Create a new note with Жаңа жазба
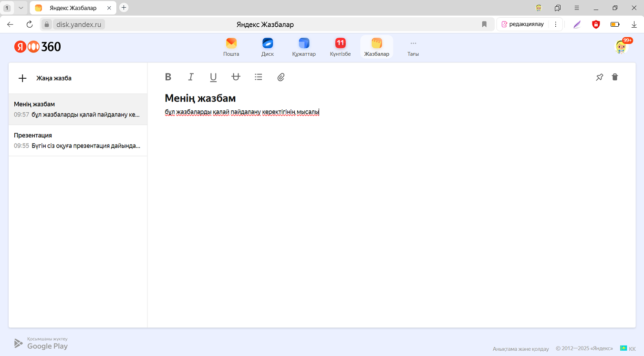Image resolution: width=644 pixels, height=356 pixels. pyautogui.click(x=45, y=78)
